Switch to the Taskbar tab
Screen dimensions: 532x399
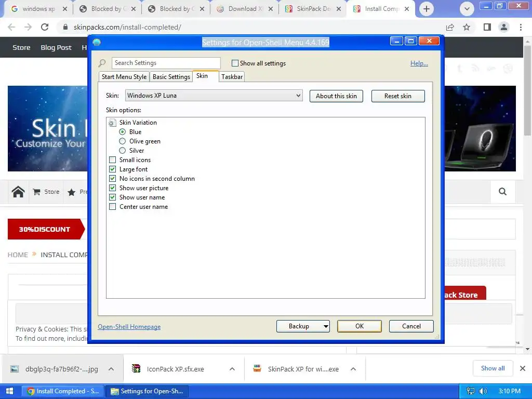(232, 77)
